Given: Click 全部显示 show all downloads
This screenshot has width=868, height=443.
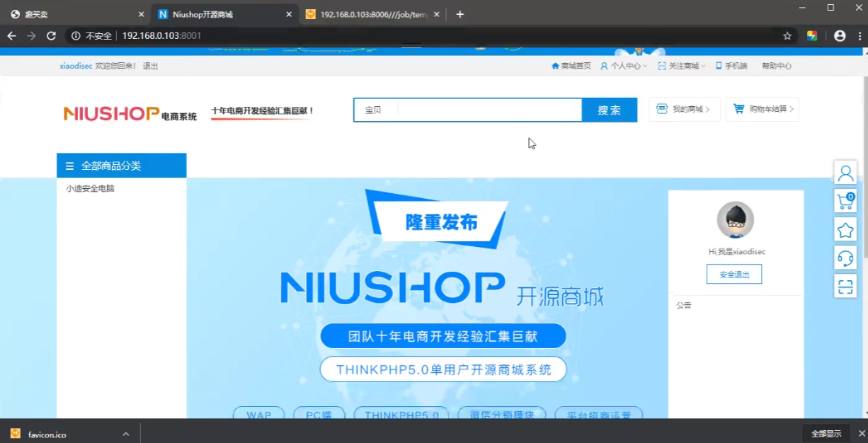Looking at the screenshot, I should 826,434.
